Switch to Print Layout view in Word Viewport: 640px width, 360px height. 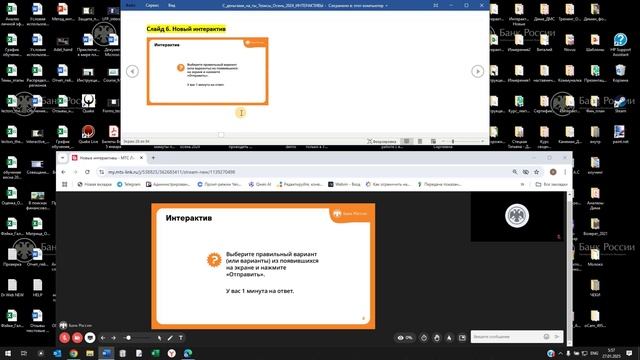(420, 141)
